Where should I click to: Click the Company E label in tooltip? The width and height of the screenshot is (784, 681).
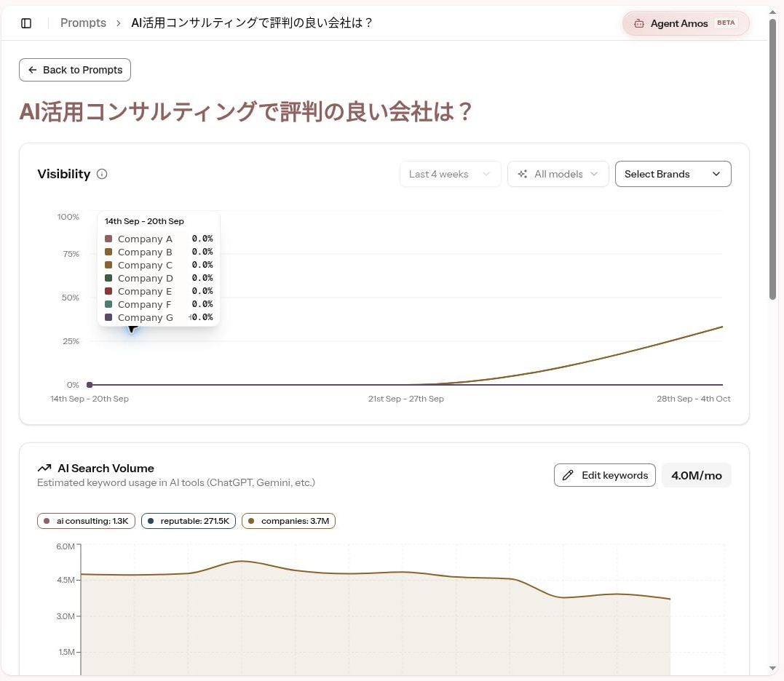145,291
